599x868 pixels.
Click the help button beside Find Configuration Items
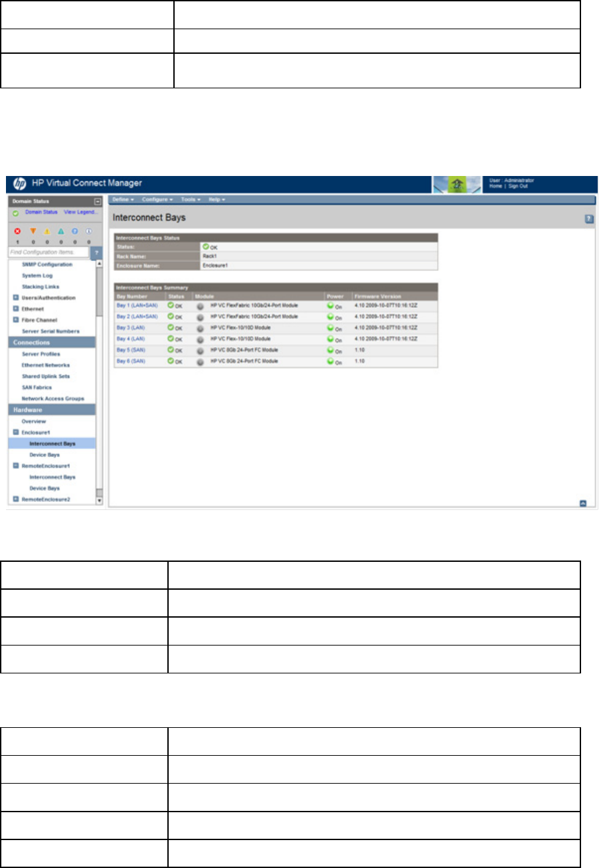[x=97, y=252]
